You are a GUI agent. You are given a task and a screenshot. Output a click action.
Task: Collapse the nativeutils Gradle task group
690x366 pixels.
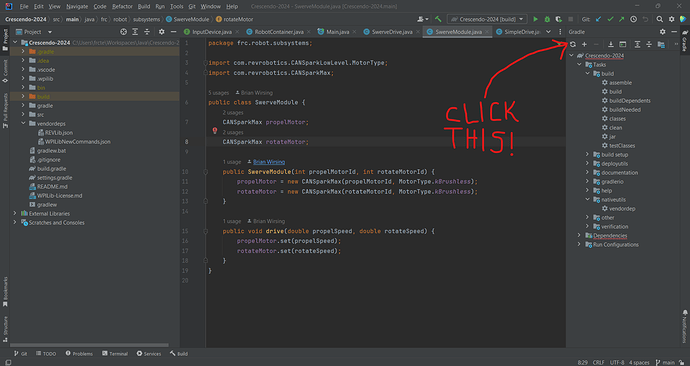[587, 199]
